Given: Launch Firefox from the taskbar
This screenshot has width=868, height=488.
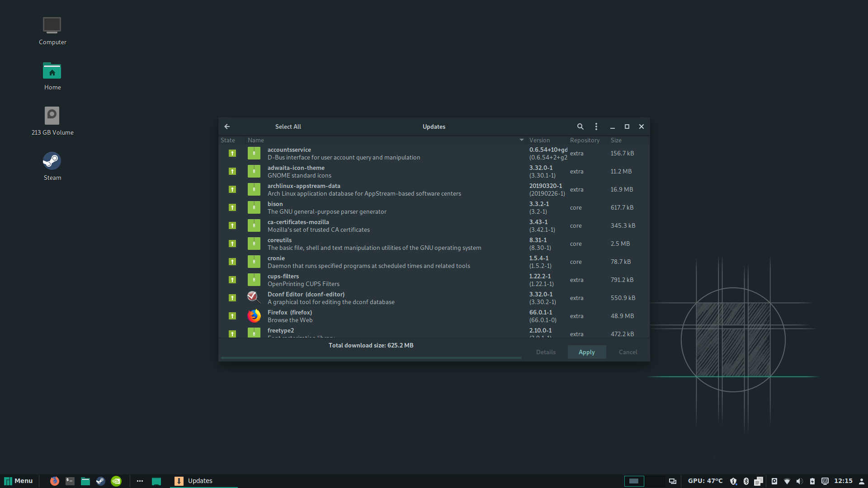Looking at the screenshot, I should pos(55,481).
